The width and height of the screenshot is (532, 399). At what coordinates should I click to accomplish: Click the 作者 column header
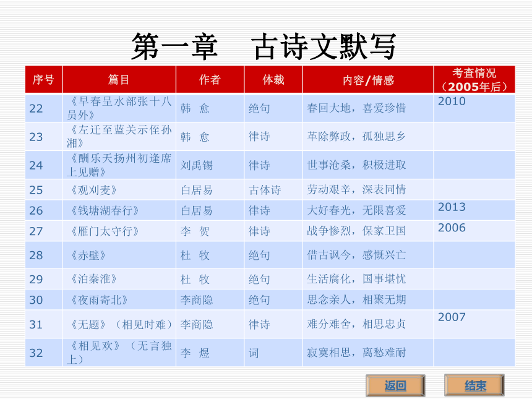coord(210,79)
